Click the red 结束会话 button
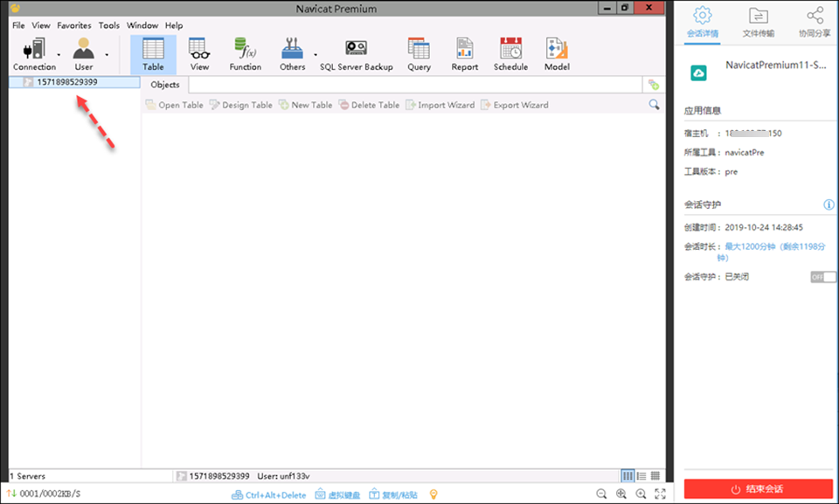The image size is (839, 504). pos(758,488)
